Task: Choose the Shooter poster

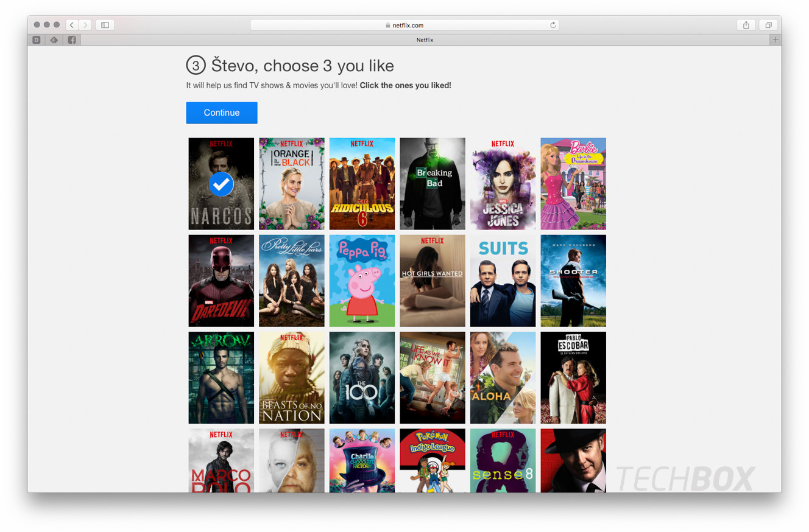Action: pos(573,281)
